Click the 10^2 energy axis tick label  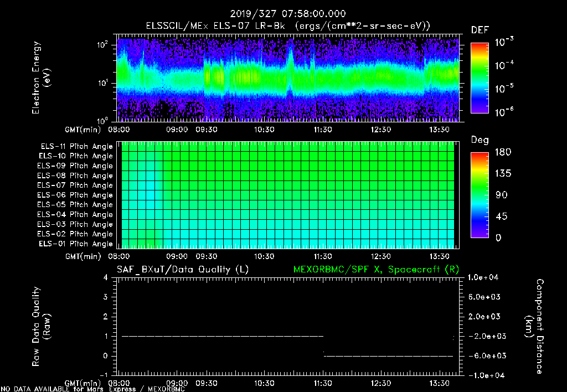coord(102,45)
